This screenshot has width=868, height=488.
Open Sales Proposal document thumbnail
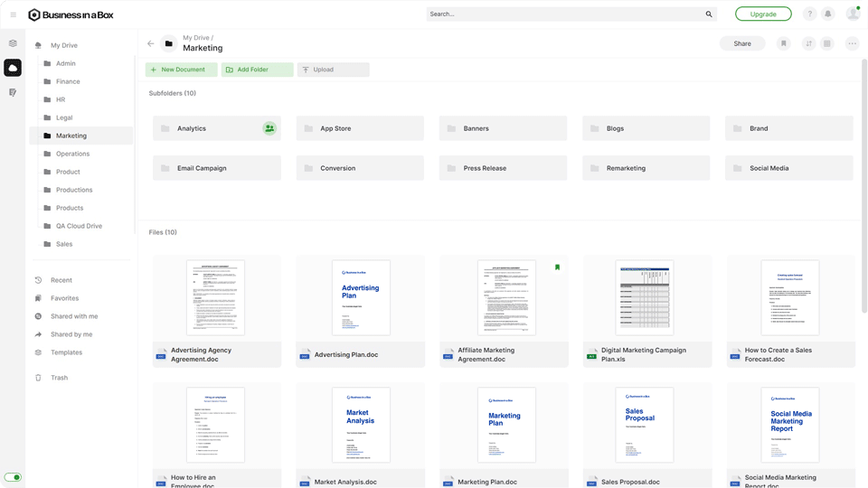pyautogui.click(x=645, y=425)
